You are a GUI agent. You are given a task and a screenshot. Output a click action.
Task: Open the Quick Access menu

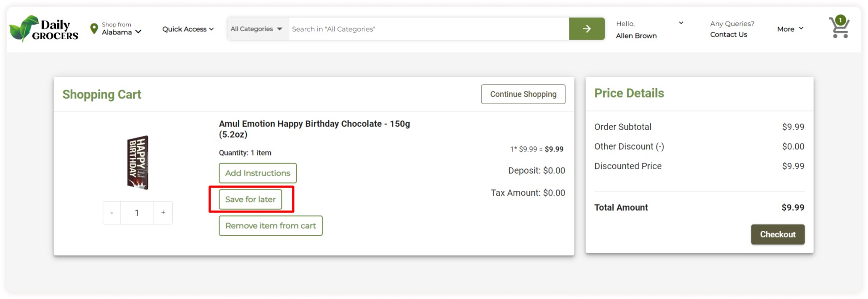click(x=188, y=29)
